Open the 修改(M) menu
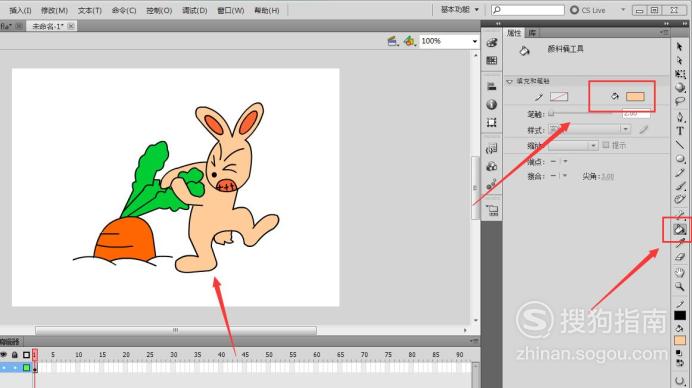692x388 pixels. click(x=54, y=10)
